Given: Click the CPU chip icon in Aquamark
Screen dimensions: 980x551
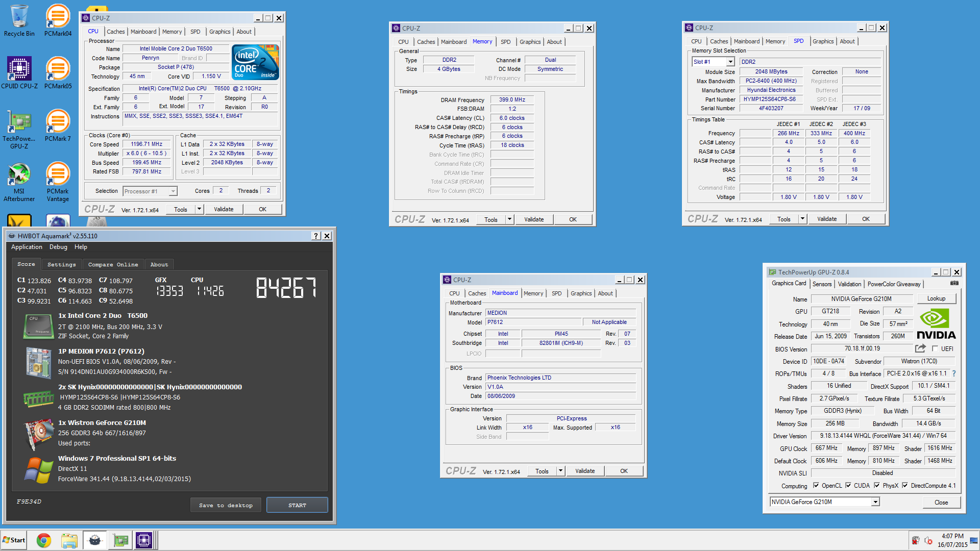Looking at the screenshot, I should pyautogui.click(x=38, y=326).
